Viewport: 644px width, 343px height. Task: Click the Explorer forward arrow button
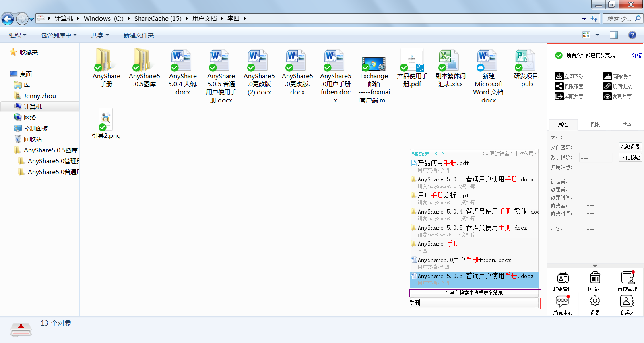pos(22,19)
